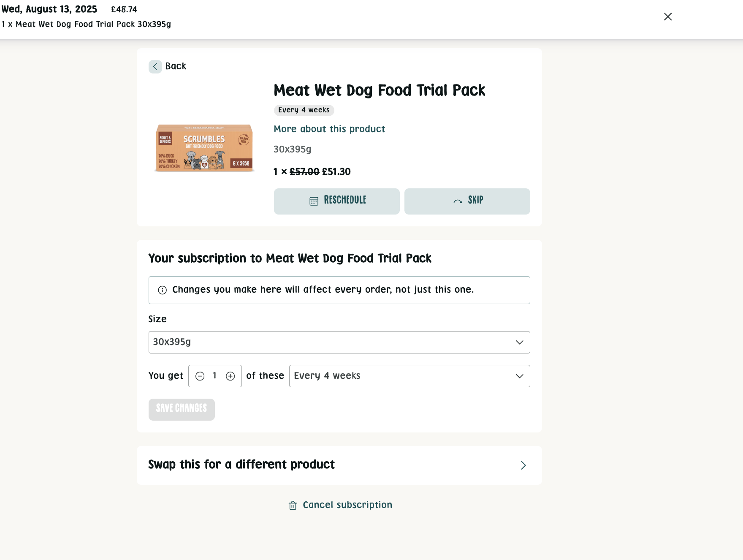Decrease quantity with the minus icon

coord(200,376)
